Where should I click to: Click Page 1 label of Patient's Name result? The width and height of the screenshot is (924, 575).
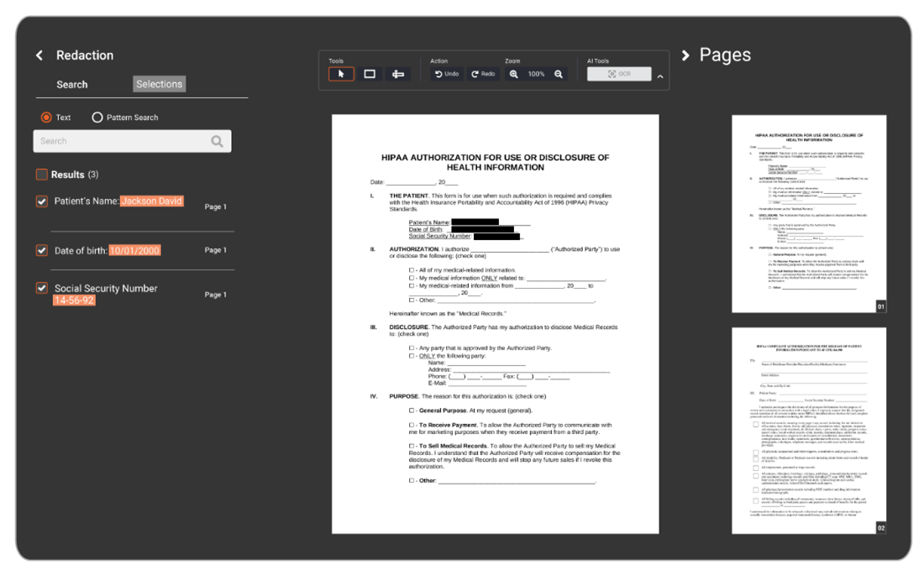(x=215, y=206)
